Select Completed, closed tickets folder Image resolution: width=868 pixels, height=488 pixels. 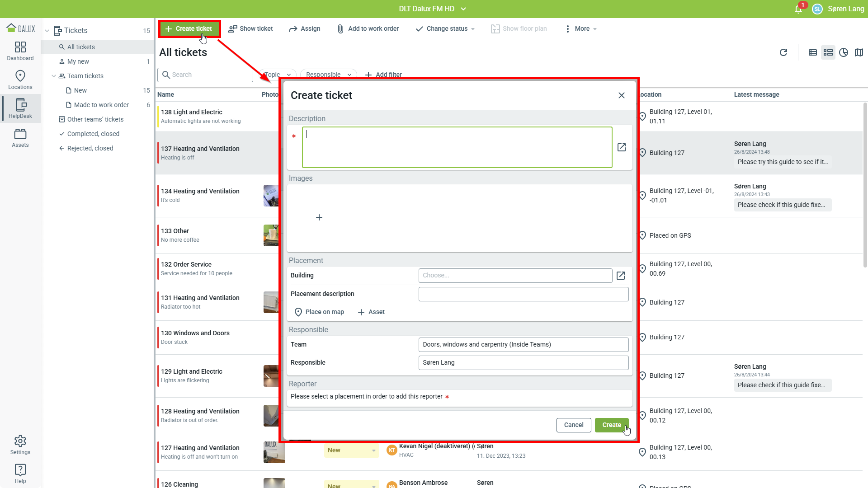tap(93, 134)
